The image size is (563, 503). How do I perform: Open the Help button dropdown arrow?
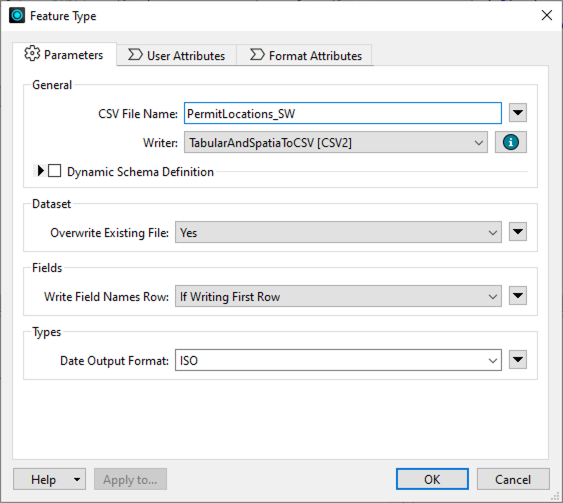[77, 479]
